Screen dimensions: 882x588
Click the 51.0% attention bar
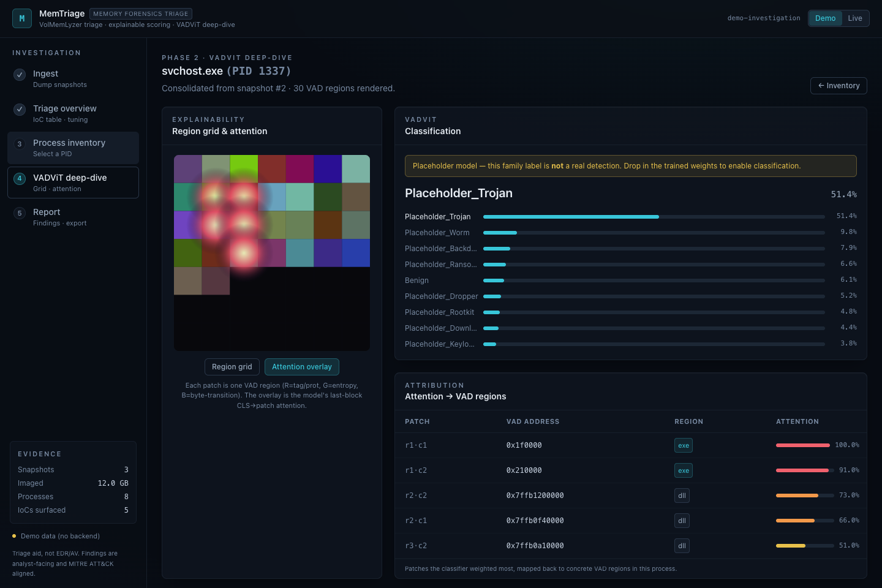coord(805,546)
